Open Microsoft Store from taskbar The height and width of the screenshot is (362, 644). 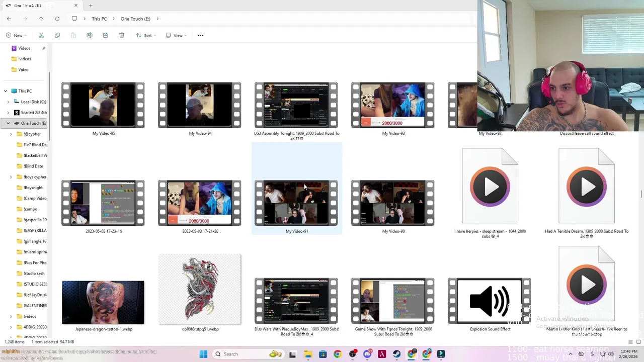[323, 354]
